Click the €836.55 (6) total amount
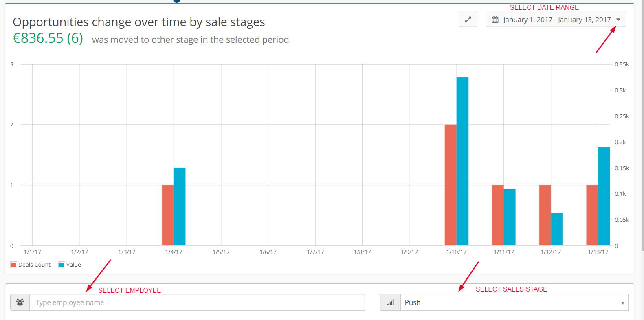644x320 pixels. pos(48,38)
